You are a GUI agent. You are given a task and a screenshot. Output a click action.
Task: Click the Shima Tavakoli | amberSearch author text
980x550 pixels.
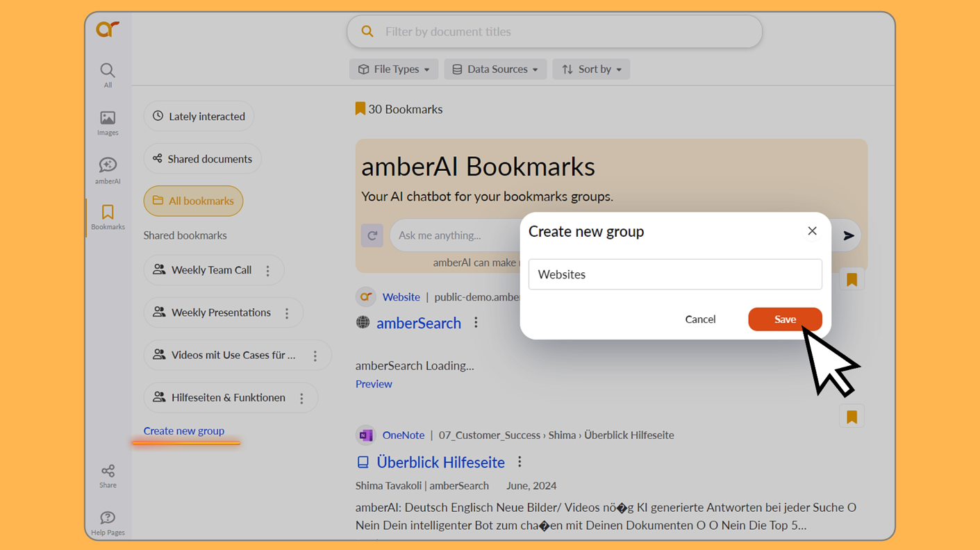coord(422,486)
